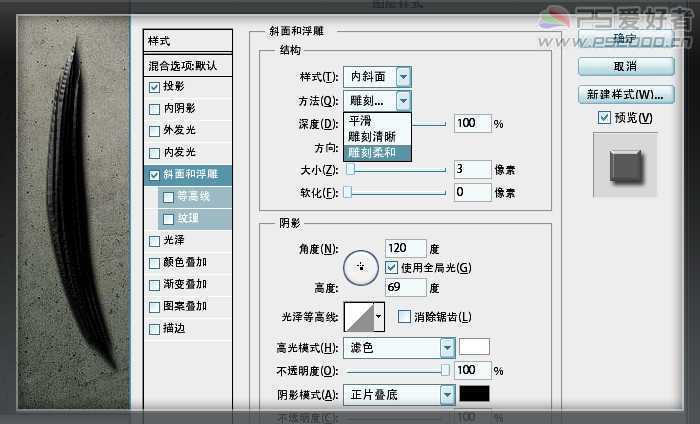This screenshot has width=700, height=424.
Task: Click the white highlight color swatch
Action: tap(474, 346)
